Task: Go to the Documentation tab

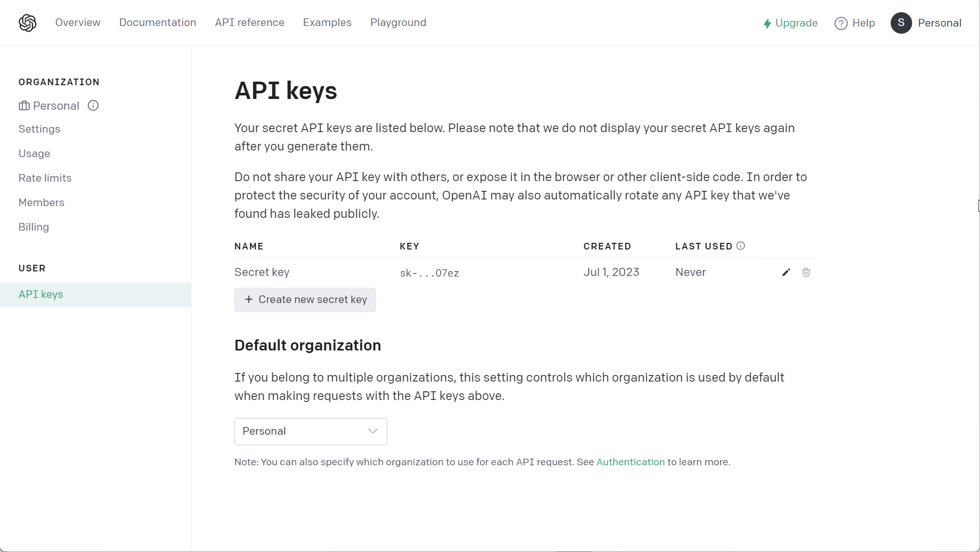Action: tap(158, 22)
